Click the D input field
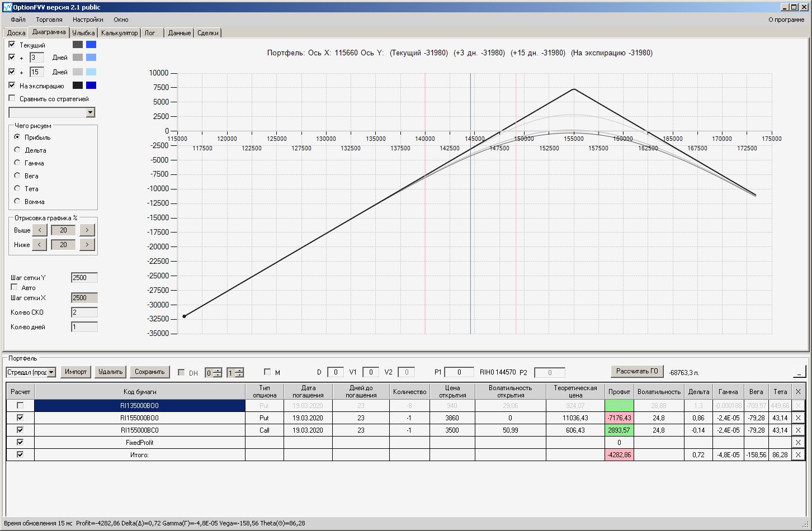Viewport: 812px width, 531px height. click(x=336, y=372)
